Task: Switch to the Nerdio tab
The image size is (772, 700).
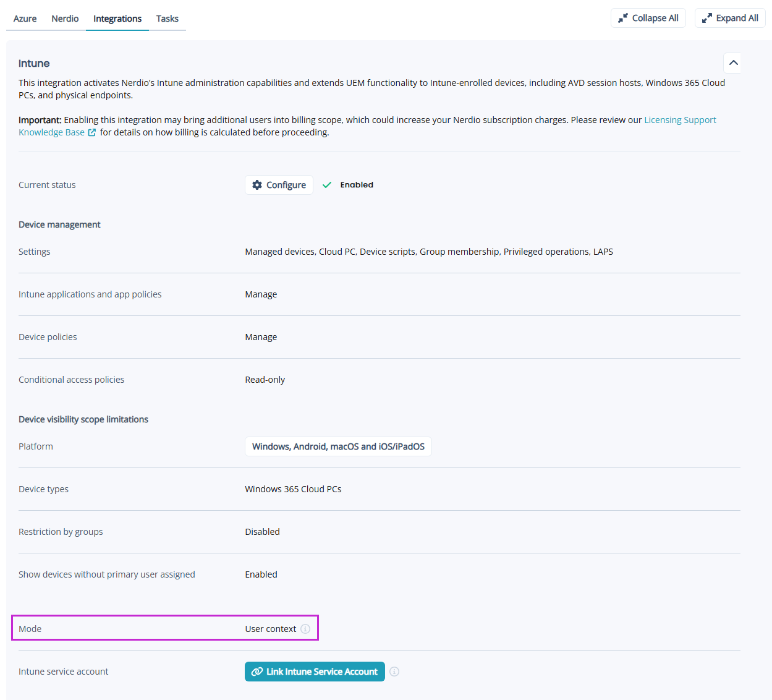Action: click(x=64, y=19)
